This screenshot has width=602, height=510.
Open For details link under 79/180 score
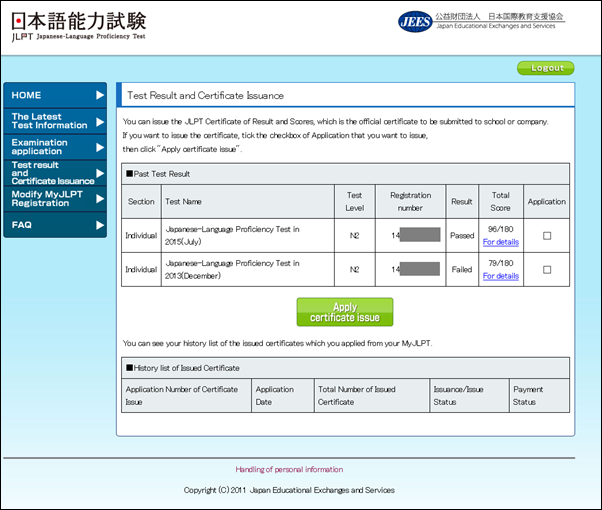[501, 276]
